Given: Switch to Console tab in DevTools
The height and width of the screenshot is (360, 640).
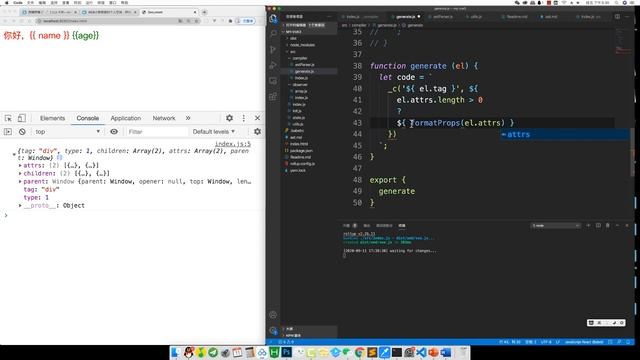Looking at the screenshot, I should click(88, 118).
